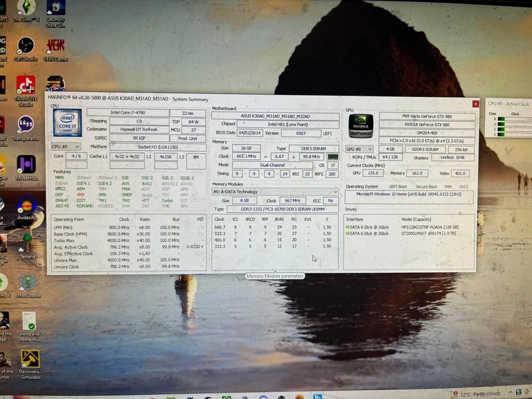Open the CPU #0 selector dropdown
This screenshot has width=532, height=399.
66,147
